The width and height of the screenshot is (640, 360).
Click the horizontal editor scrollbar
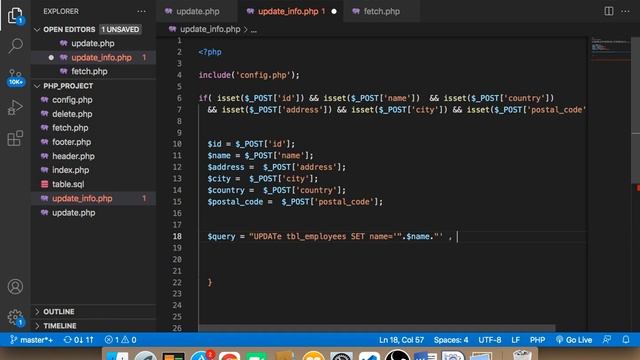click(377, 328)
